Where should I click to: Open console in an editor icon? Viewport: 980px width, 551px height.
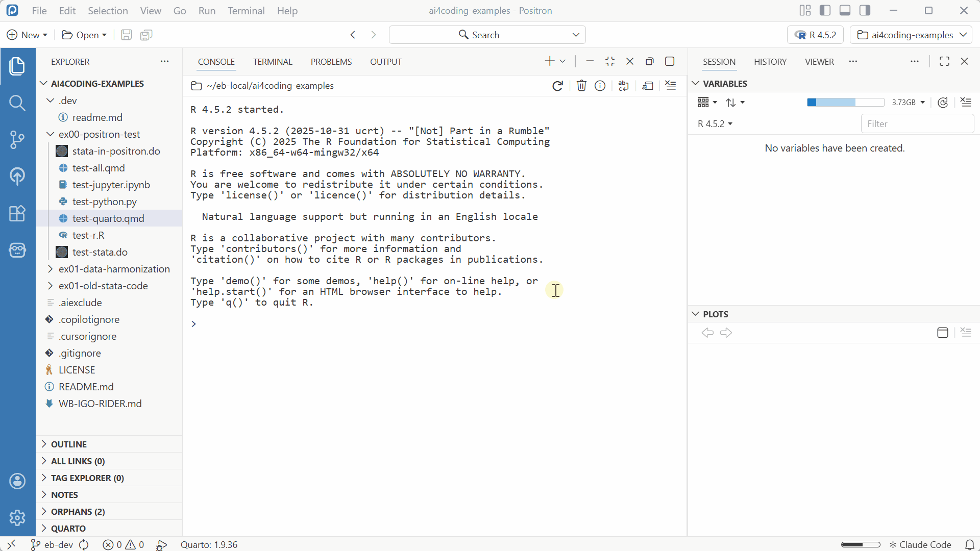(x=648, y=86)
